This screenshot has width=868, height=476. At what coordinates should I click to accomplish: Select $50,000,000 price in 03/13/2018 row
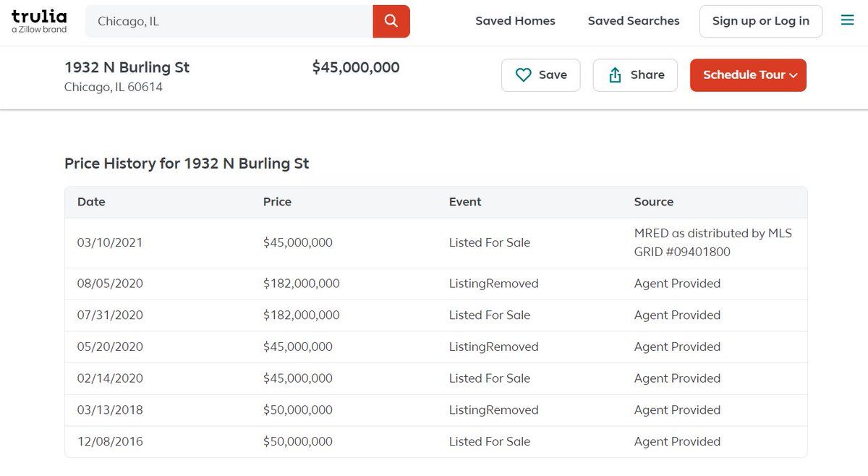point(298,410)
